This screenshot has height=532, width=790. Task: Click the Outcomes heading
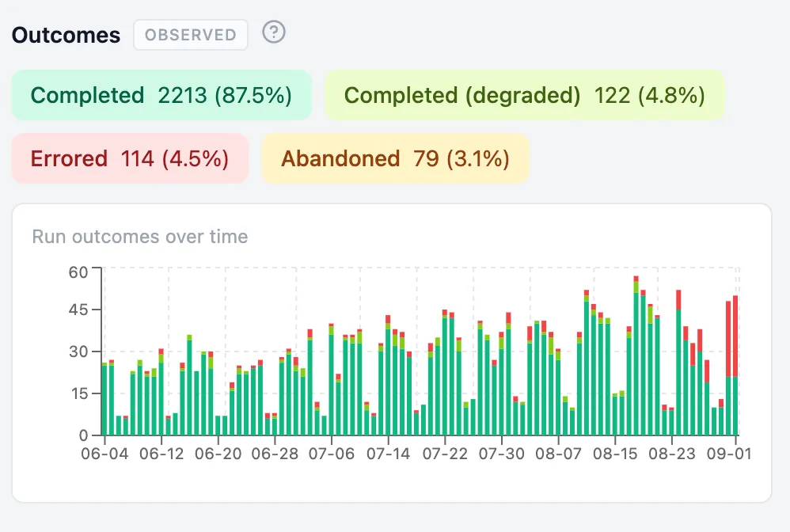pyautogui.click(x=66, y=36)
